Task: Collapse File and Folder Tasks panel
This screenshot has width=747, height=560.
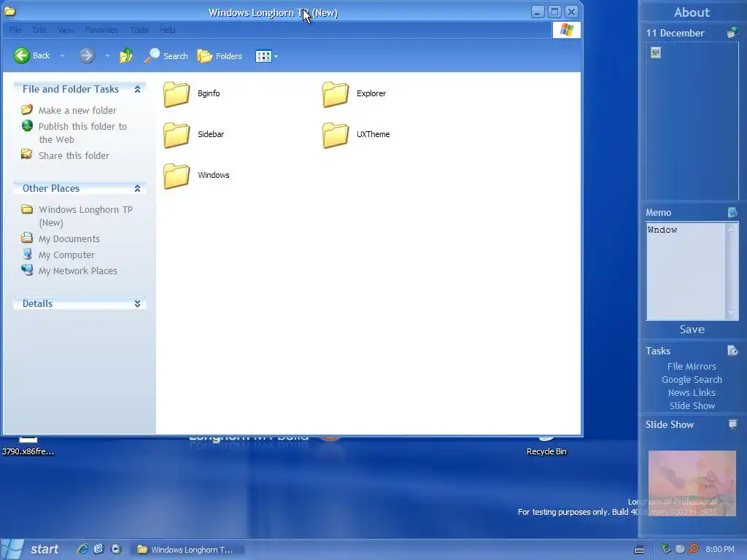Action: (137, 89)
